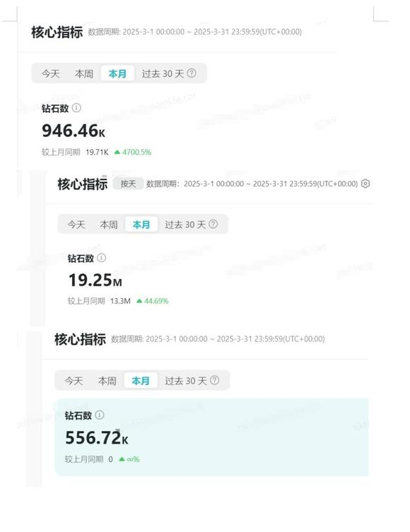Select the green 4700.5% increase arrow

[x=117, y=152]
